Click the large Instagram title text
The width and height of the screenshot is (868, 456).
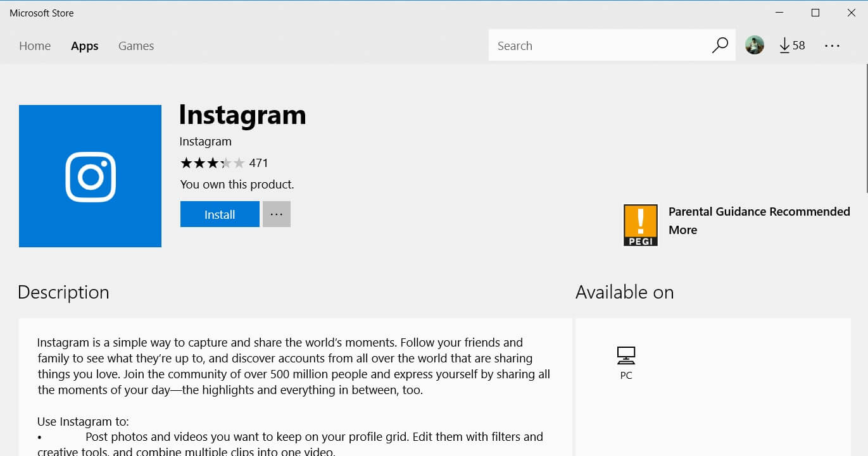242,114
